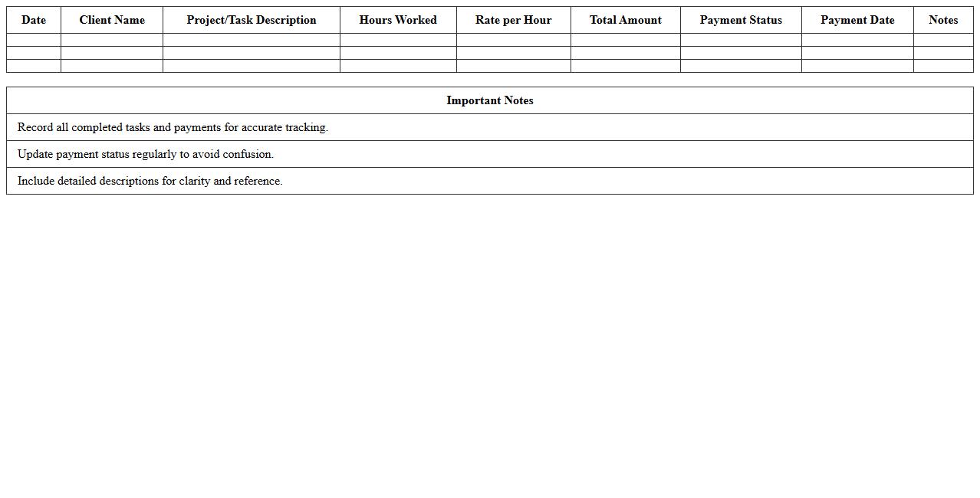Click last empty cell under Total Amount

pos(625,66)
